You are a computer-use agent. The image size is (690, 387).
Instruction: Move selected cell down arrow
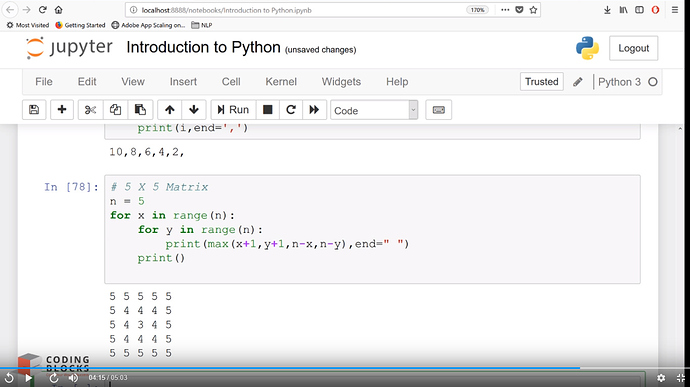[194, 110]
